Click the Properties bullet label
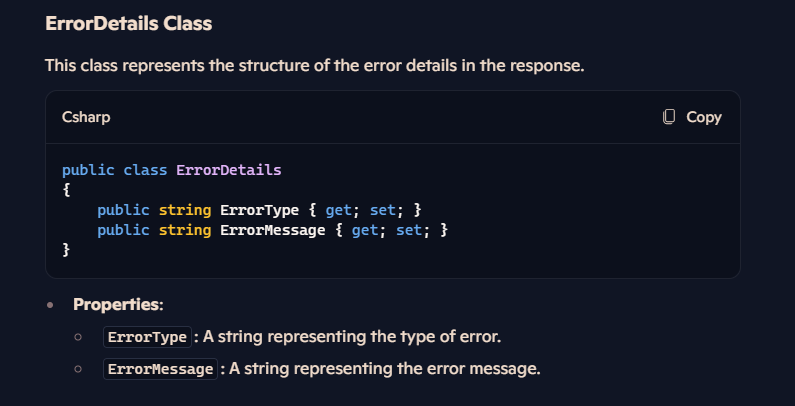This screenshot has height=406, width=795. click(x=118, y=305)
